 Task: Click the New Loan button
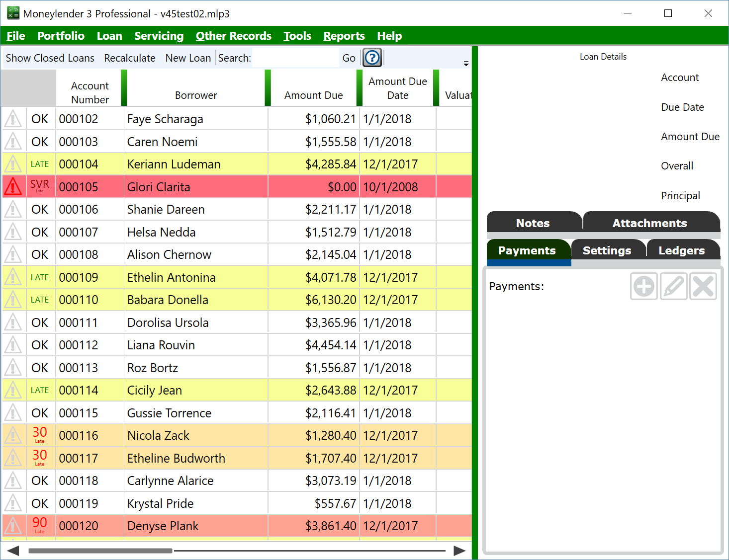(188, 58)
